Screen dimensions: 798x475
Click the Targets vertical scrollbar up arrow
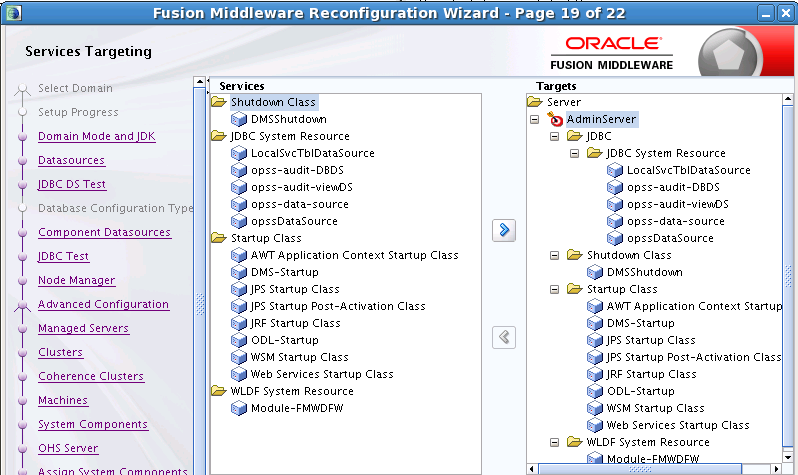[x=788, y=99]
